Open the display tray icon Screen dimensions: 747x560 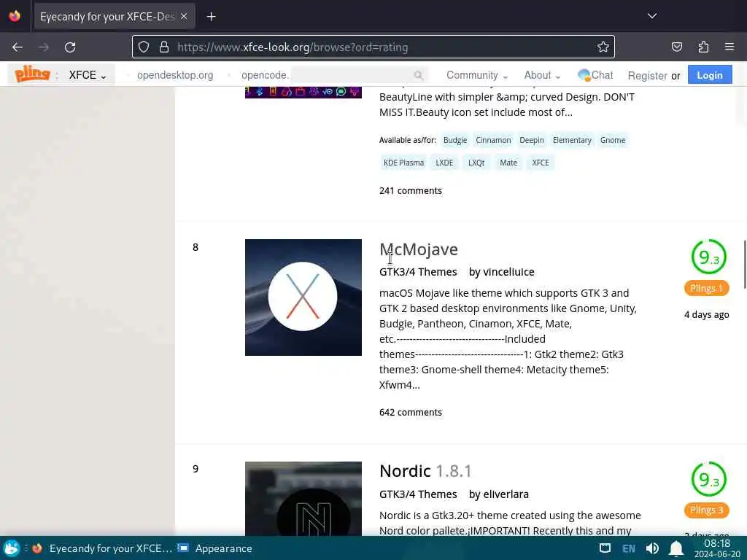point(605,548)
